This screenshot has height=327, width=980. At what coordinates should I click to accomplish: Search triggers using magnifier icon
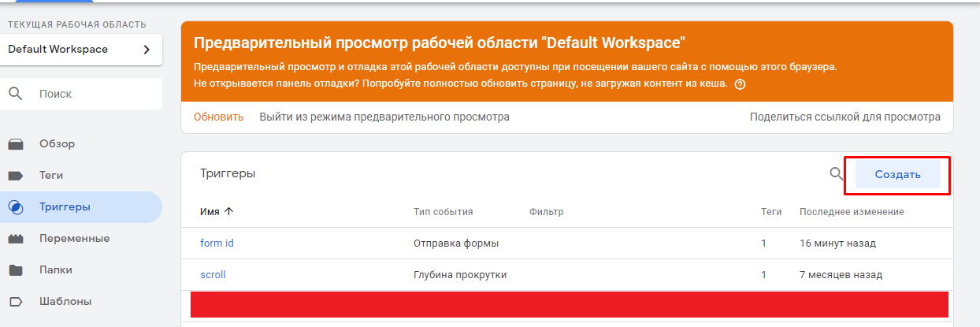pos(837,174)
